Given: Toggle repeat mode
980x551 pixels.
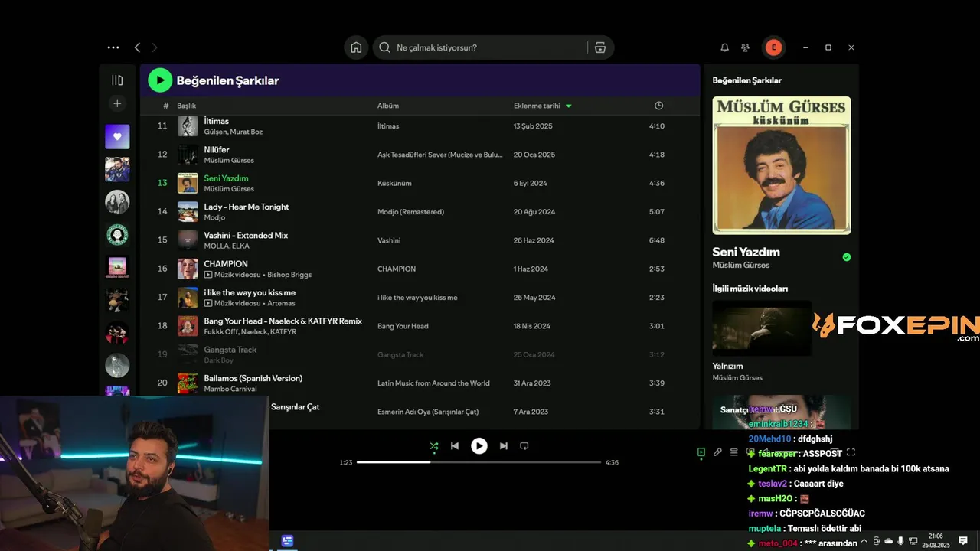Looking at the screenshot, I should (524, 445).
